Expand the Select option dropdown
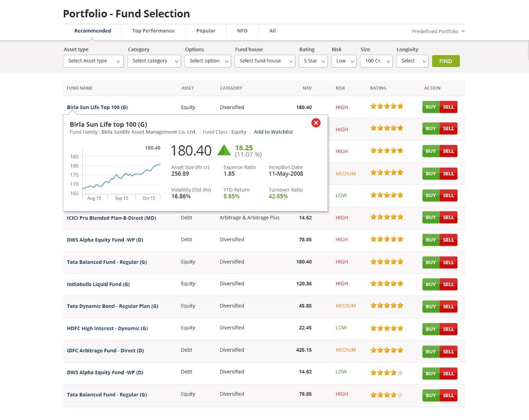529x420 pixels. coord(208,61)
